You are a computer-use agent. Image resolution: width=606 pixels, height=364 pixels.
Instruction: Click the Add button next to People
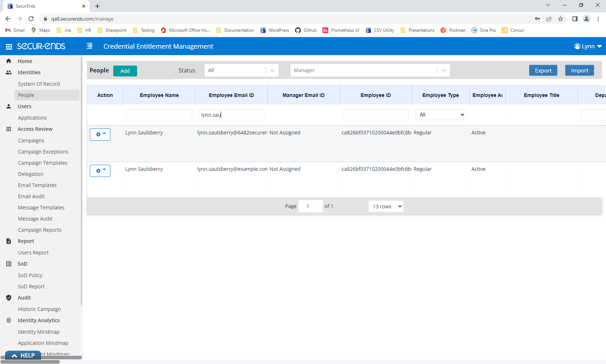125,71
